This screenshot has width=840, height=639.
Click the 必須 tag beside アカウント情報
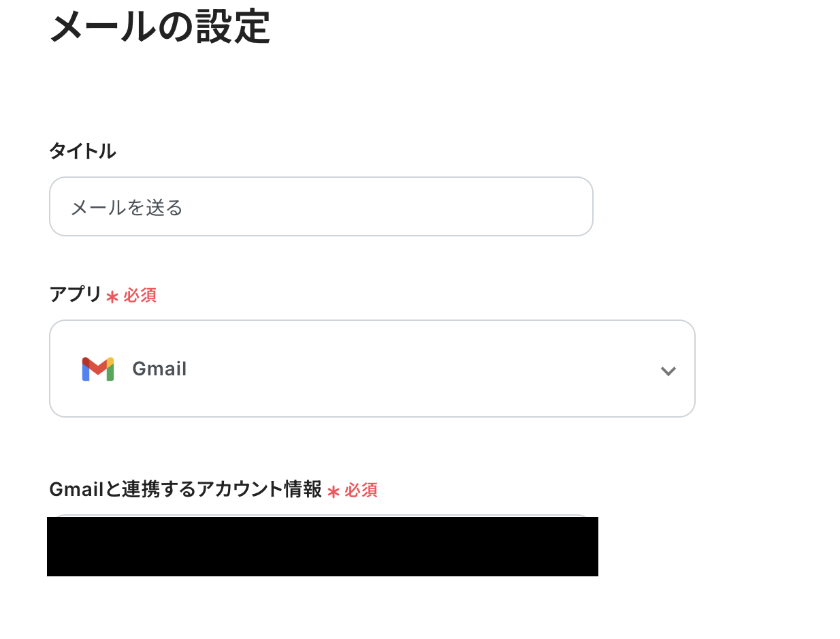361,490
